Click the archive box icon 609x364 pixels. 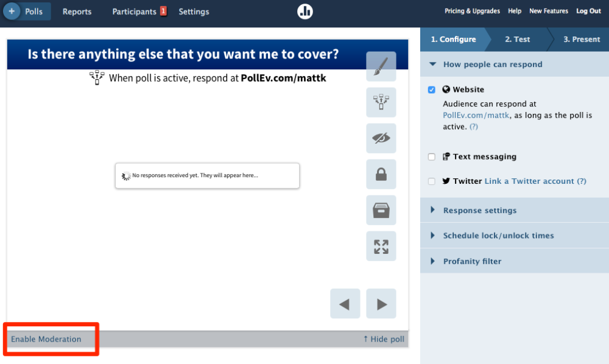381,211
